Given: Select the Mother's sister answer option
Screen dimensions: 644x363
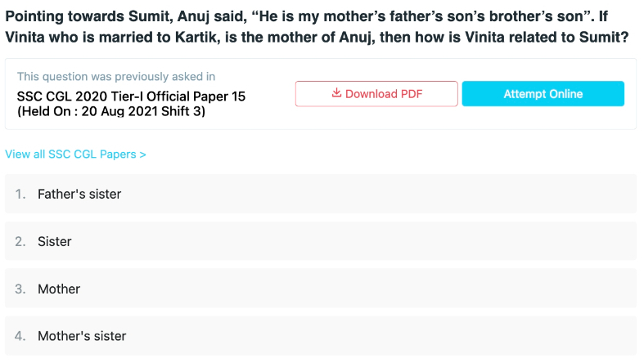Looking at the screenshot, I should pos(321,336).
